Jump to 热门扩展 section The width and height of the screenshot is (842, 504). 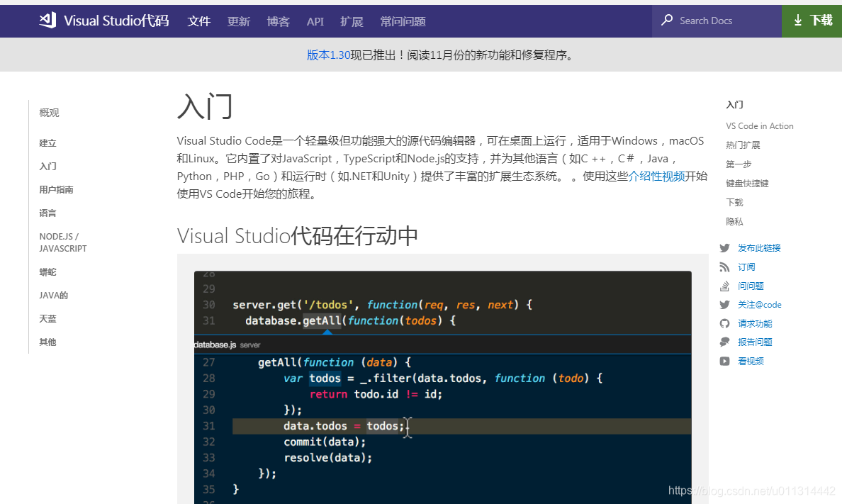[x=743, y=145]
